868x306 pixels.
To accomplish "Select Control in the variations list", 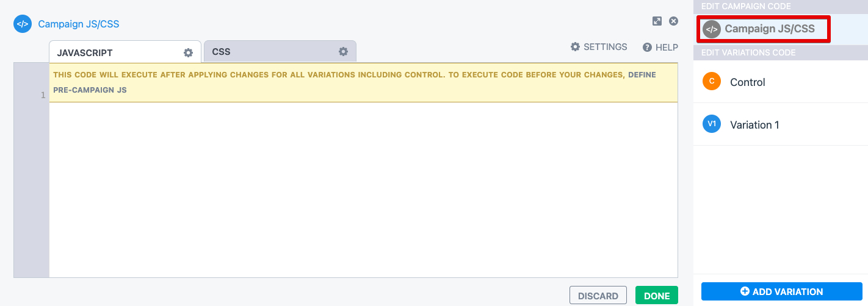I will [748, 82].
